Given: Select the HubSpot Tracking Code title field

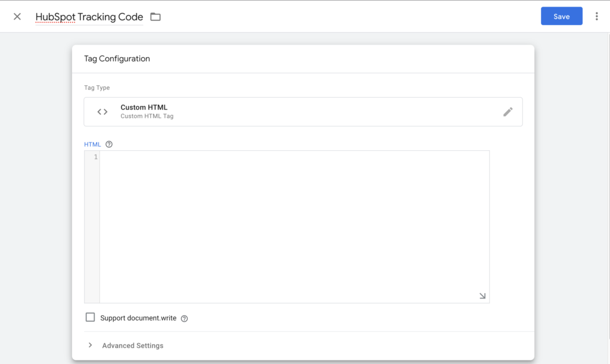Looking at the screenshot, I should pyautogui.click(x=88, y=17).
